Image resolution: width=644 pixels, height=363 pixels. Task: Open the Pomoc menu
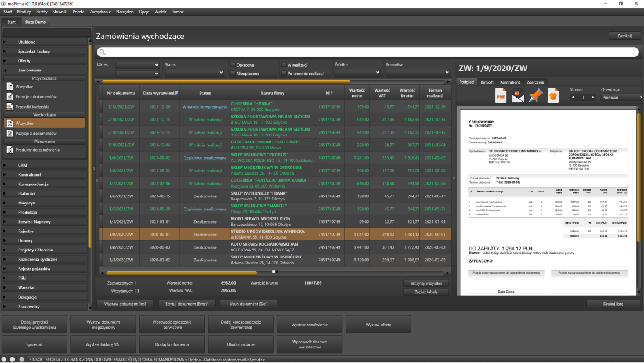pyautogui.click(x=178, y=12)
